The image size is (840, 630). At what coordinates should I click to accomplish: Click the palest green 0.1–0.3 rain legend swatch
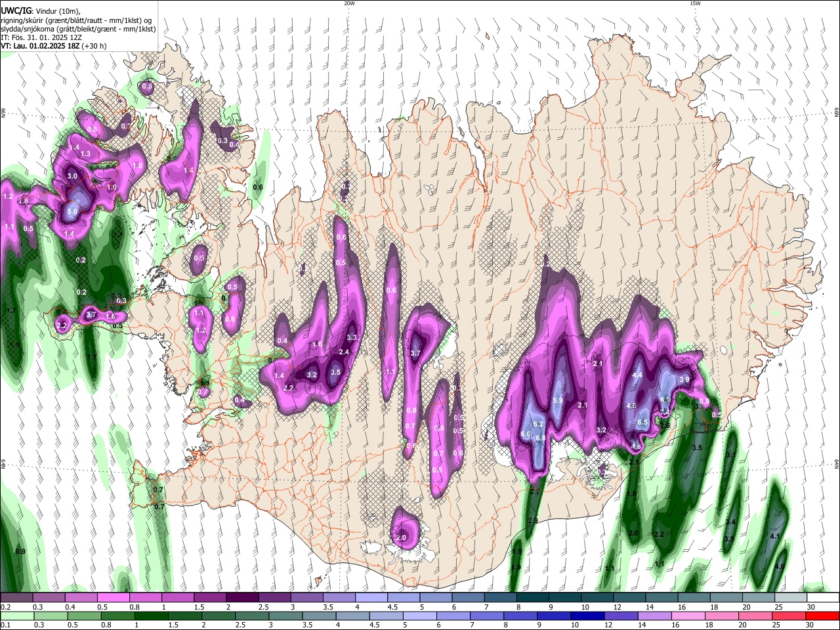click(16, 616)
